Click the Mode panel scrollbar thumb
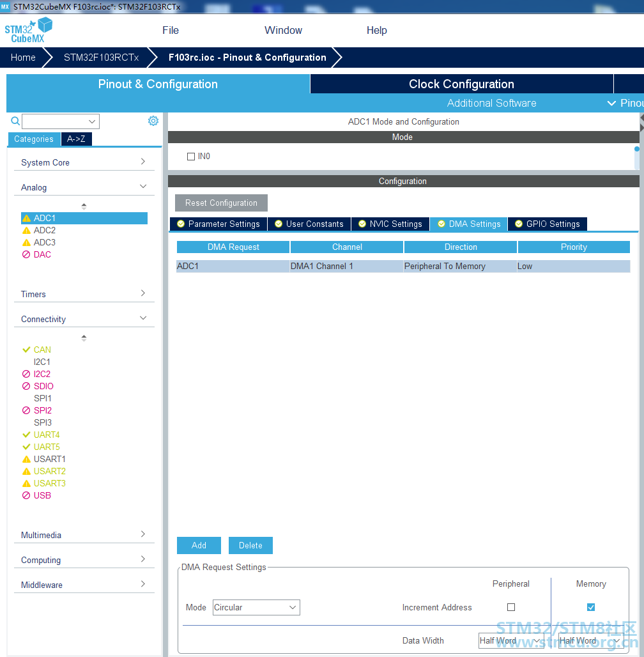The width and height of the screenshot is (644, 657). (x=637, y=149)
